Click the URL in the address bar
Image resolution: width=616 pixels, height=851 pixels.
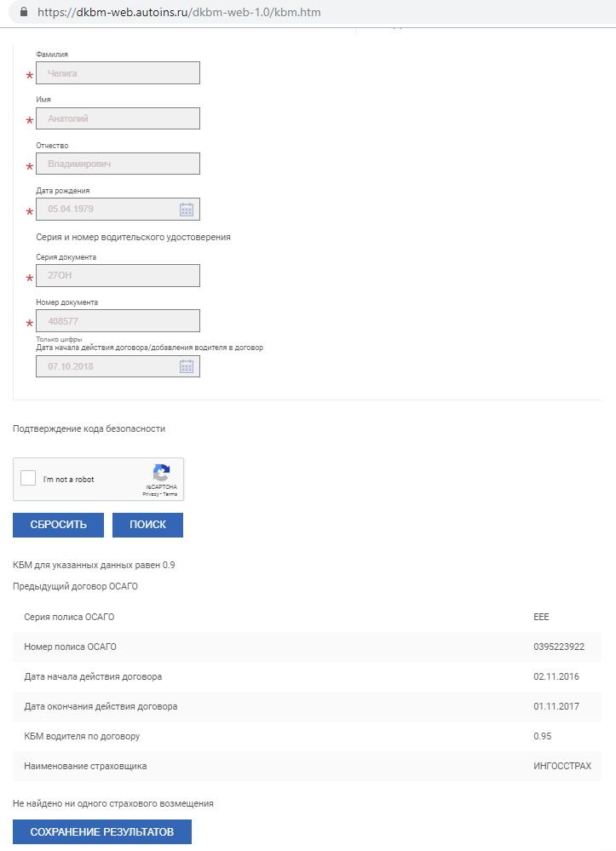180,13
